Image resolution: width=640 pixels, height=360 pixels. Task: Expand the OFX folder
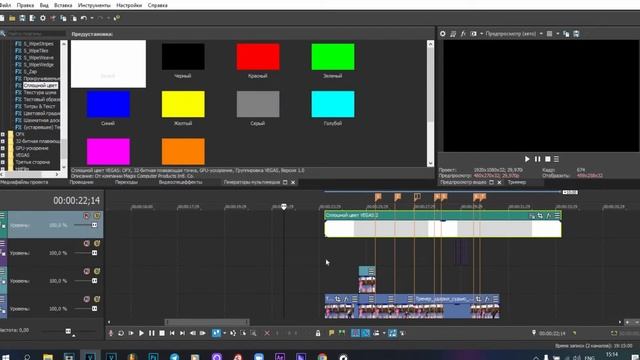click(x=2, y=134)
